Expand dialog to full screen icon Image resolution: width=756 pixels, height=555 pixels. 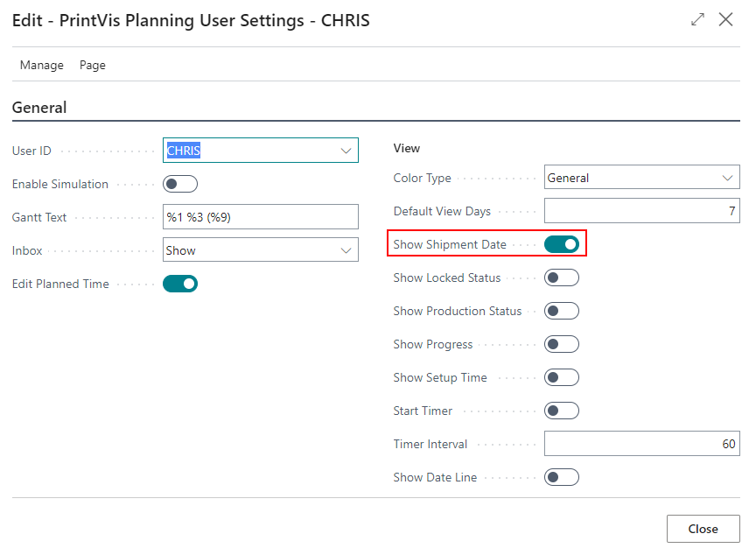(x=697, y=20)
